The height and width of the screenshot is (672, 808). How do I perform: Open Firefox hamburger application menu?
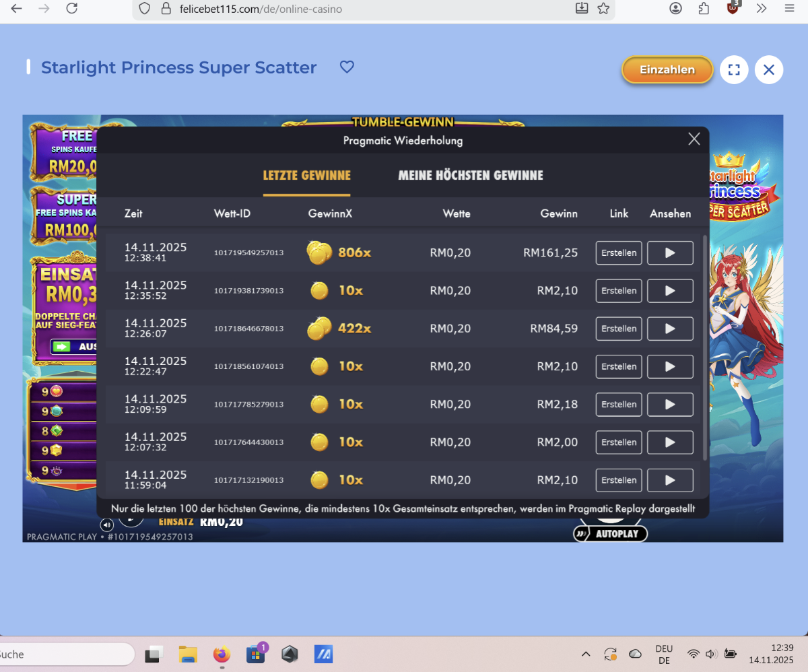click(790, 9)
